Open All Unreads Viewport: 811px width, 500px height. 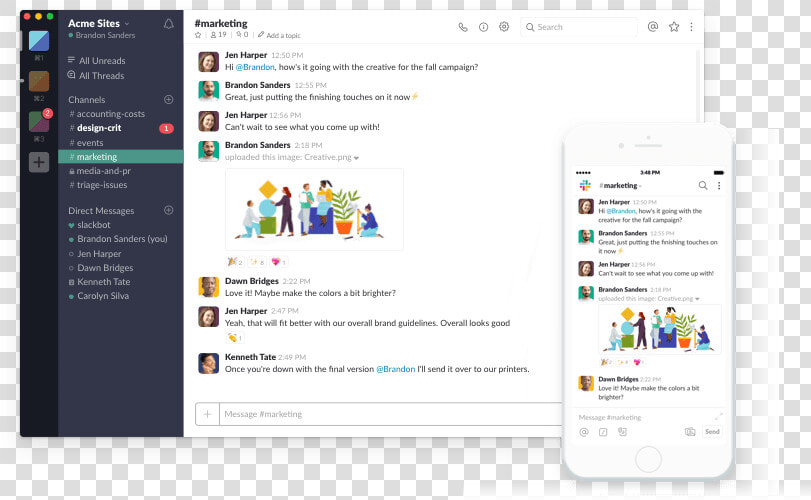point(96,60)
